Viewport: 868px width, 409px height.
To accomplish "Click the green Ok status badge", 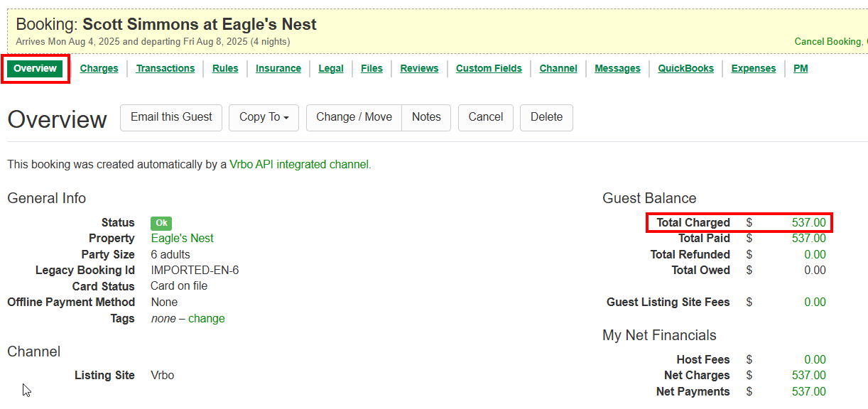I will [161, 223].
